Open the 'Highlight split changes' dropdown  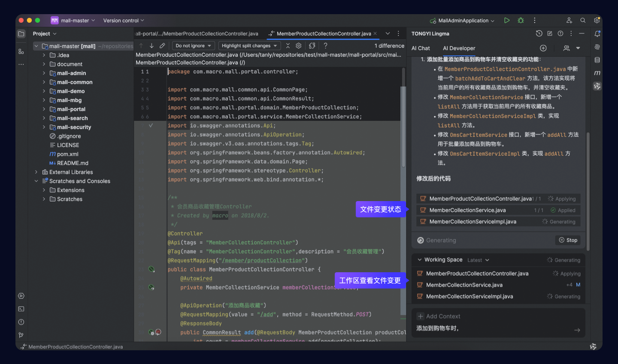249,45
